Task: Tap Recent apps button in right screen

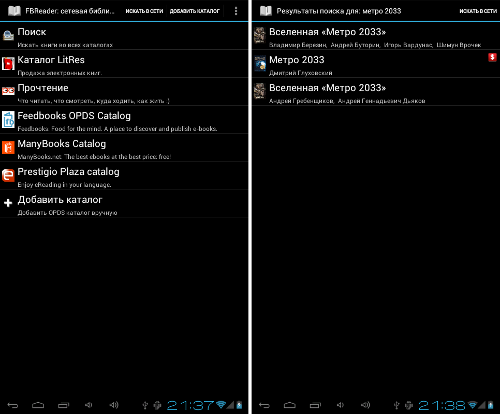Action: click(x=315, y=405)
